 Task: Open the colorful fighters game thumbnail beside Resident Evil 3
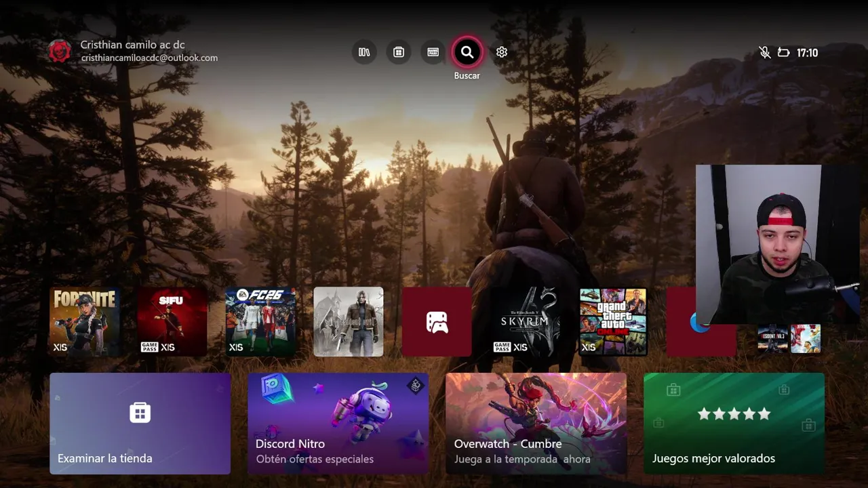pyautogui.click(x=806, y=338)
